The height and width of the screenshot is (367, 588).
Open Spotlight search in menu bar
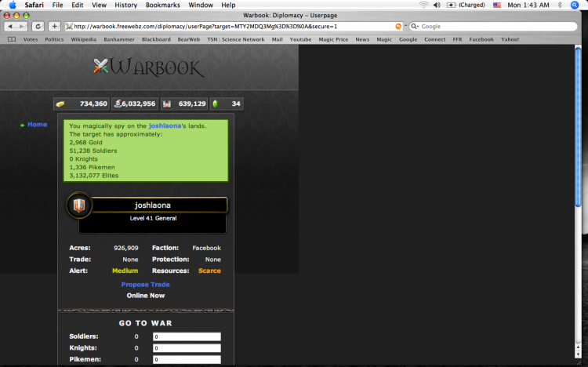[574, 5]
